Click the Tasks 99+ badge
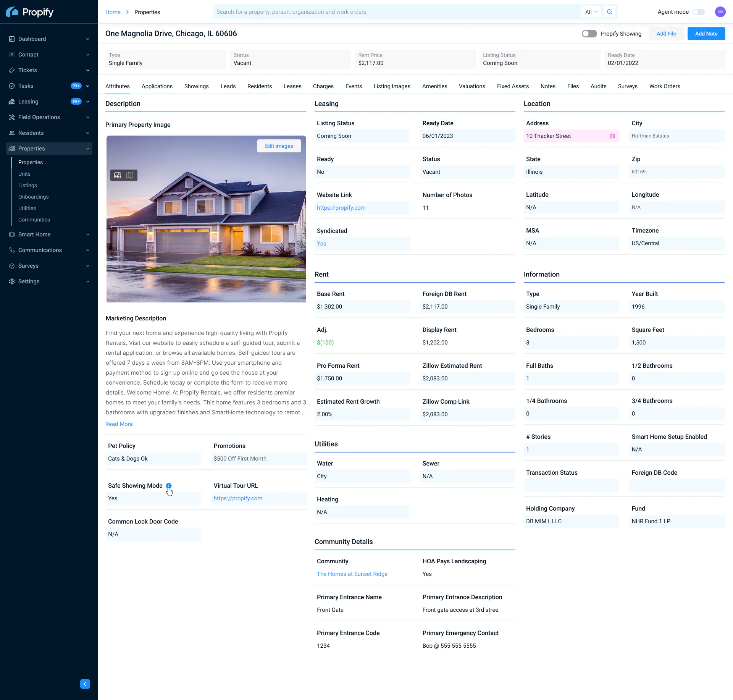 pyautogui.click(x=76, y=86)
